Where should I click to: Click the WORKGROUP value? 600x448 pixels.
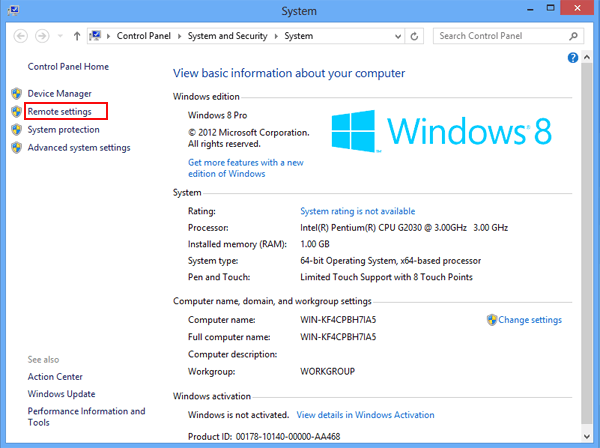(x=327, y=371)
